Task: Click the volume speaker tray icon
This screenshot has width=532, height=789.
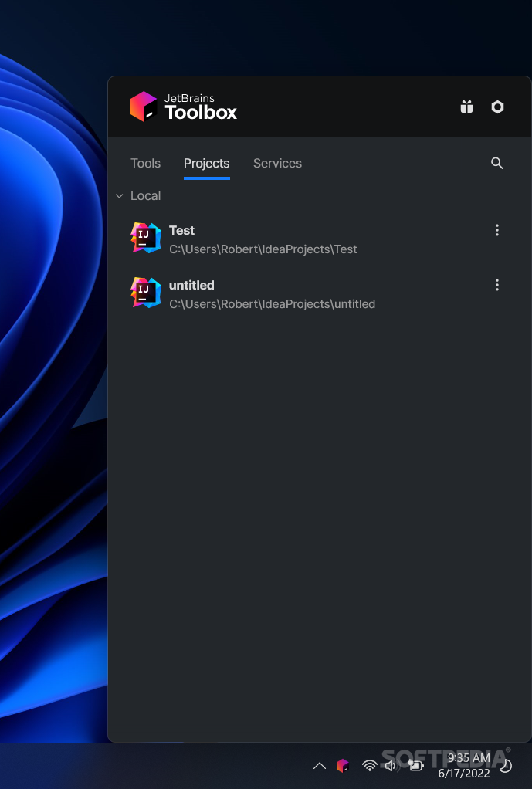Action: (x=391, y=766)
